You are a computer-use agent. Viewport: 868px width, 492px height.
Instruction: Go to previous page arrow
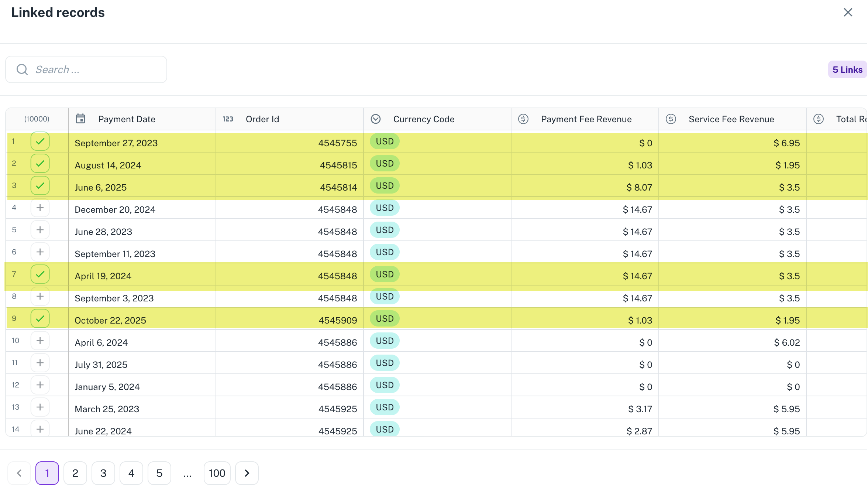coord(19,473)
